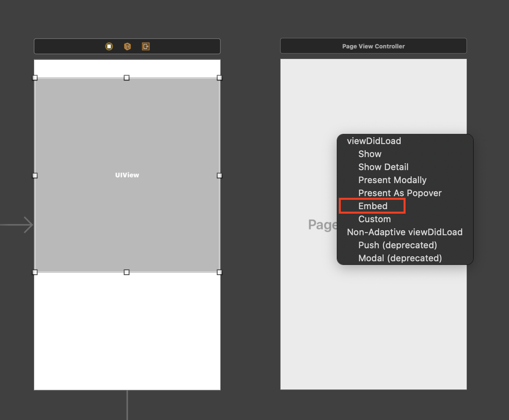Click the Page View Controller title bar
The image size is (509, 420).
(373, 46)
